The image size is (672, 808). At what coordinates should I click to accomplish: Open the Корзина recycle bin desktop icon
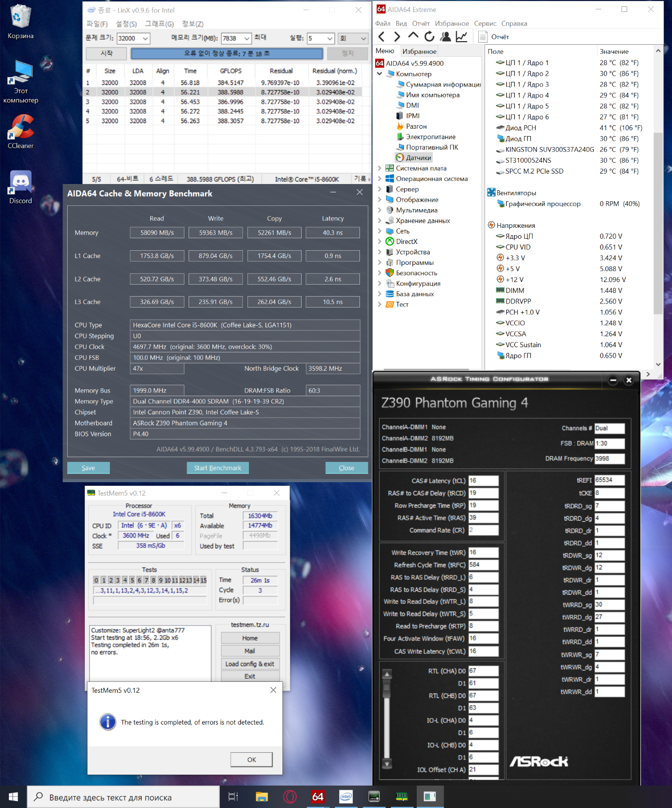tap(20, 22)
